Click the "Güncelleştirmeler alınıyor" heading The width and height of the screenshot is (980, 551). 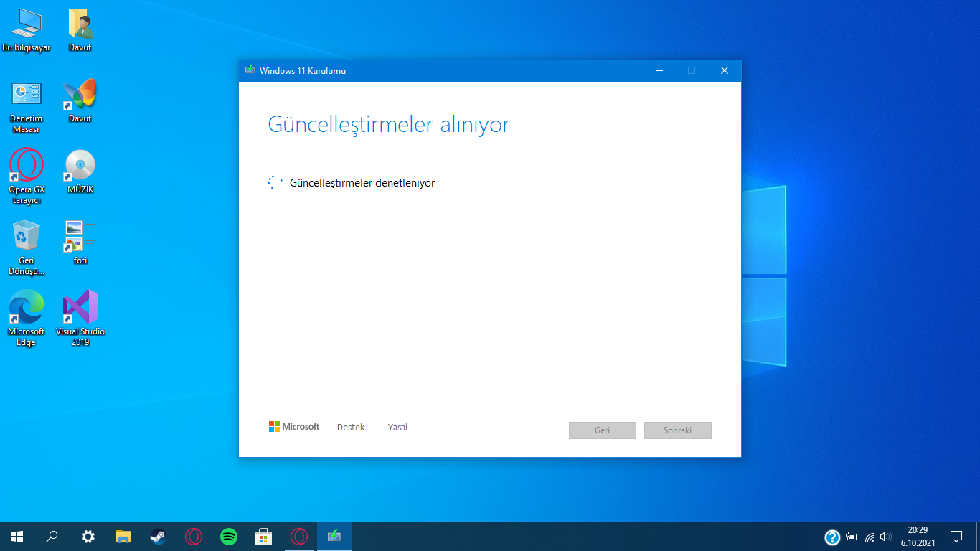pyautogui.click(x=389, y=124)
